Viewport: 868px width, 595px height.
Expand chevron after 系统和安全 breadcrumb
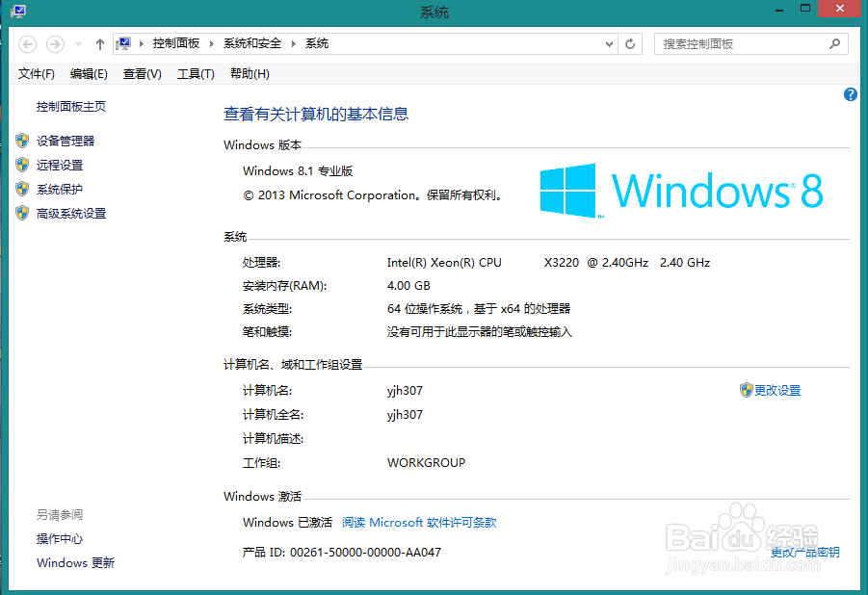pyautogui.click(x=294, y=43)
